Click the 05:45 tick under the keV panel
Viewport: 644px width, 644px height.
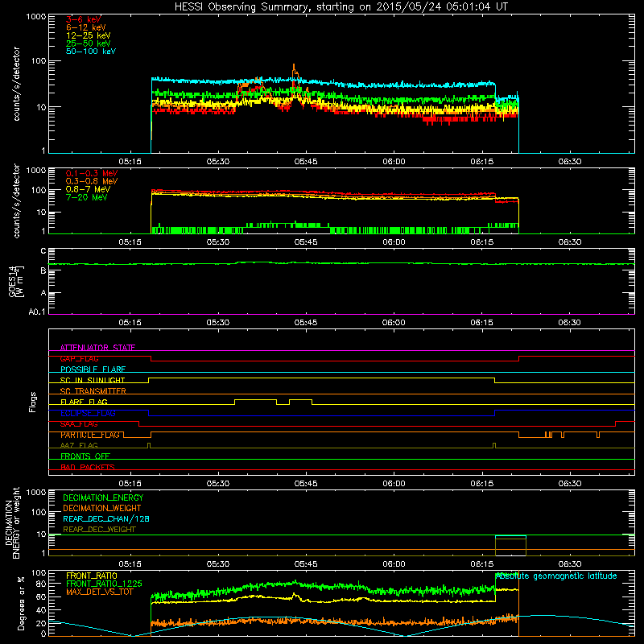click(x=306, y=162)
